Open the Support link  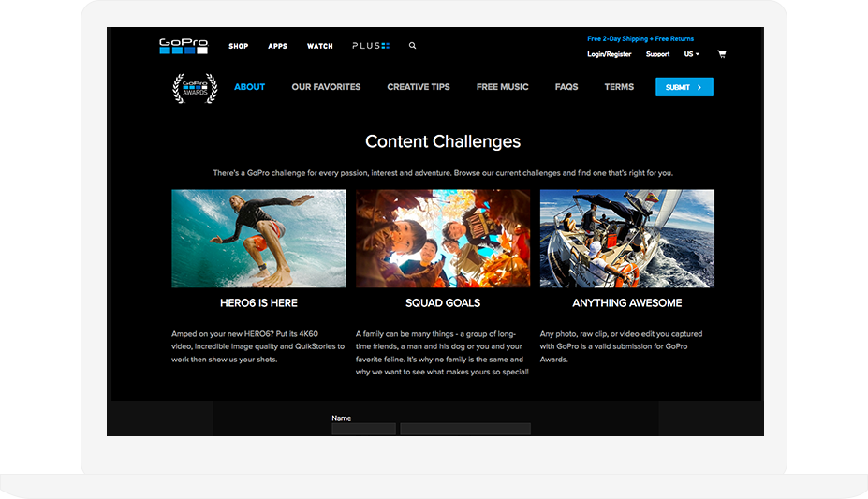click(657, 54)
